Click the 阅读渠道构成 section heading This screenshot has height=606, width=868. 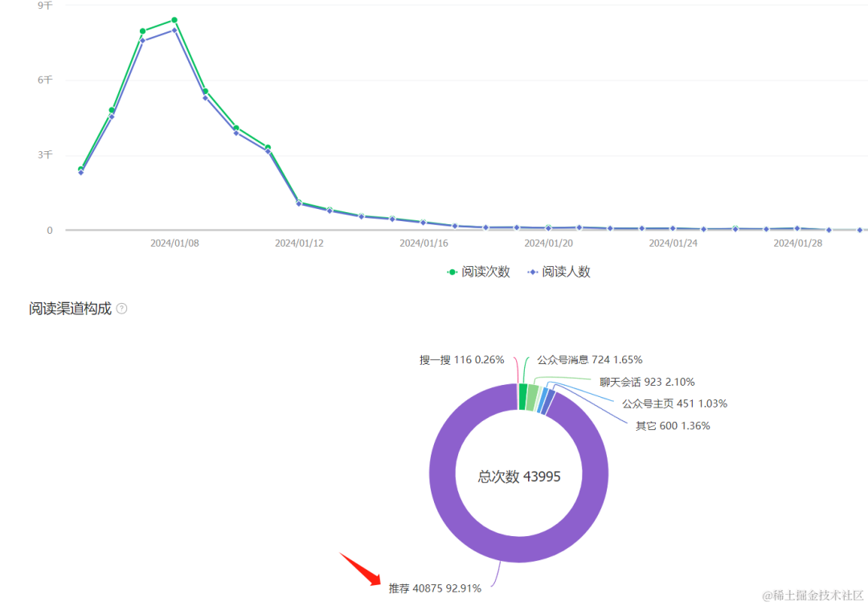[70, 309]
